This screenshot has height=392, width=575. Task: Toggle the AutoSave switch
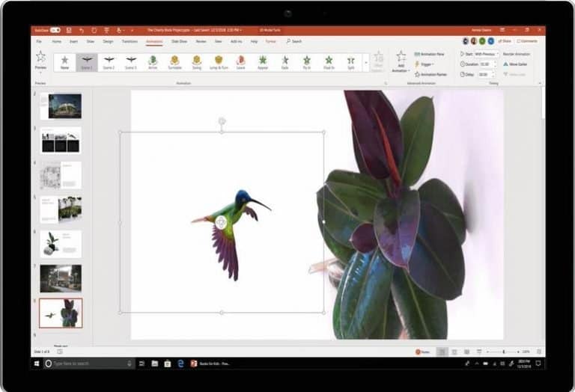pos(55,30)
